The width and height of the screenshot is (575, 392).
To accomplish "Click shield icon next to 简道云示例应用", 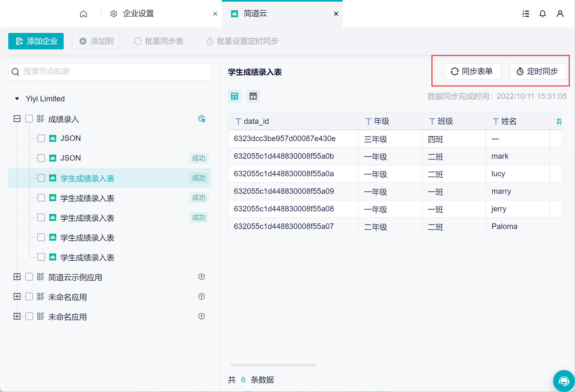I will click(202, 277).
